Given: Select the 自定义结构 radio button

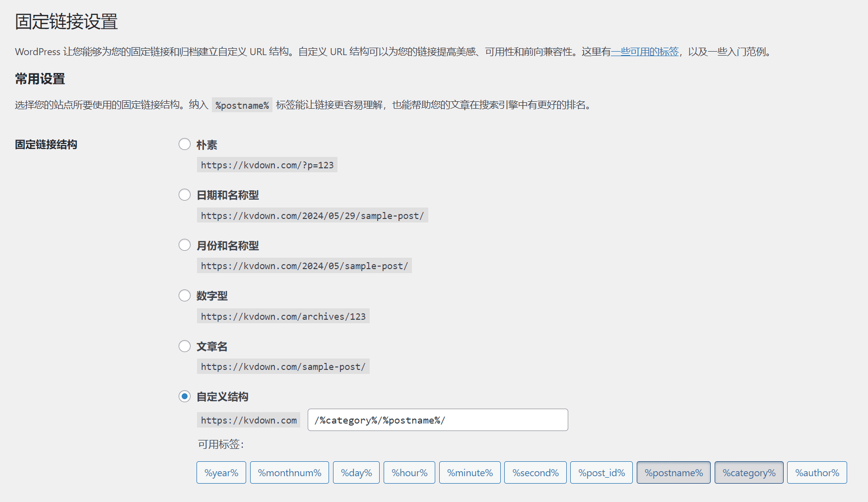Looking at the screenshot, I should tap(184, 396).
